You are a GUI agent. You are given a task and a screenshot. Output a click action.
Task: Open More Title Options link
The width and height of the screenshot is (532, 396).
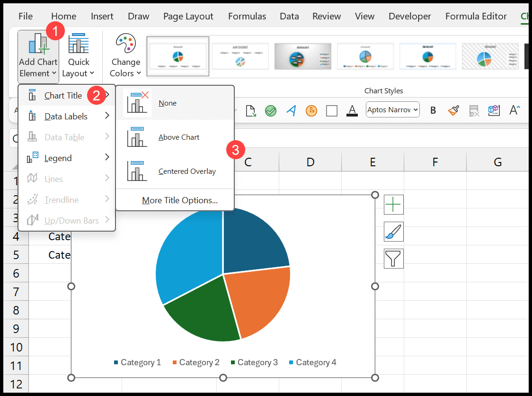pos(180,200)
